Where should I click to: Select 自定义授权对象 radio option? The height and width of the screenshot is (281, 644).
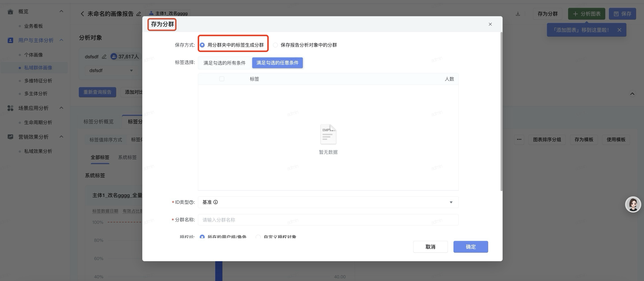[x=258, y=236]
